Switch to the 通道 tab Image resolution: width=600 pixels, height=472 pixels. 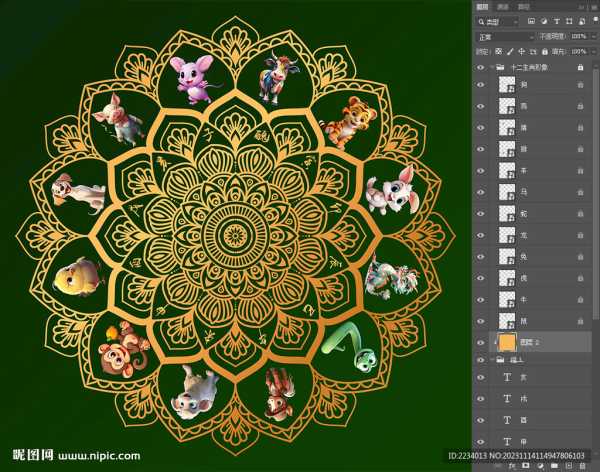(503, 7)
